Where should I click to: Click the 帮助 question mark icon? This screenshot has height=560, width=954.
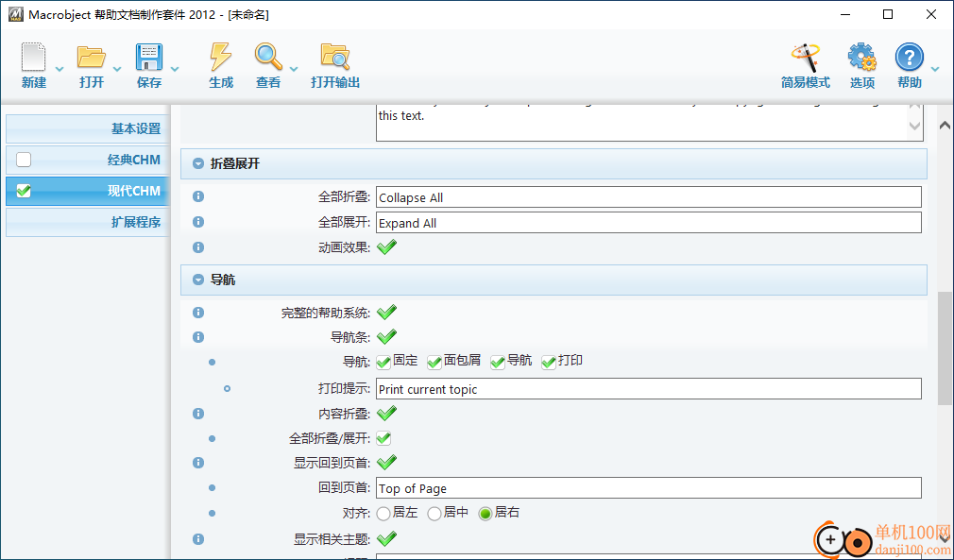tap(910, 58)
